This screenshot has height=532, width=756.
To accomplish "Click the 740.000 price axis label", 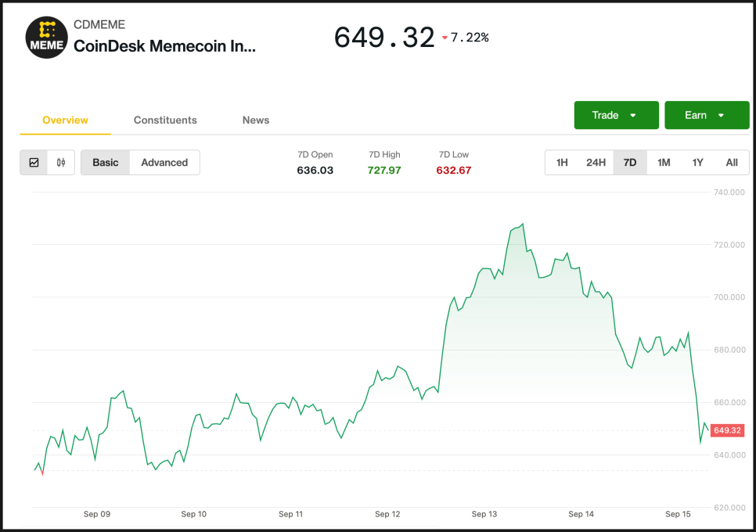I will [729, 192].
